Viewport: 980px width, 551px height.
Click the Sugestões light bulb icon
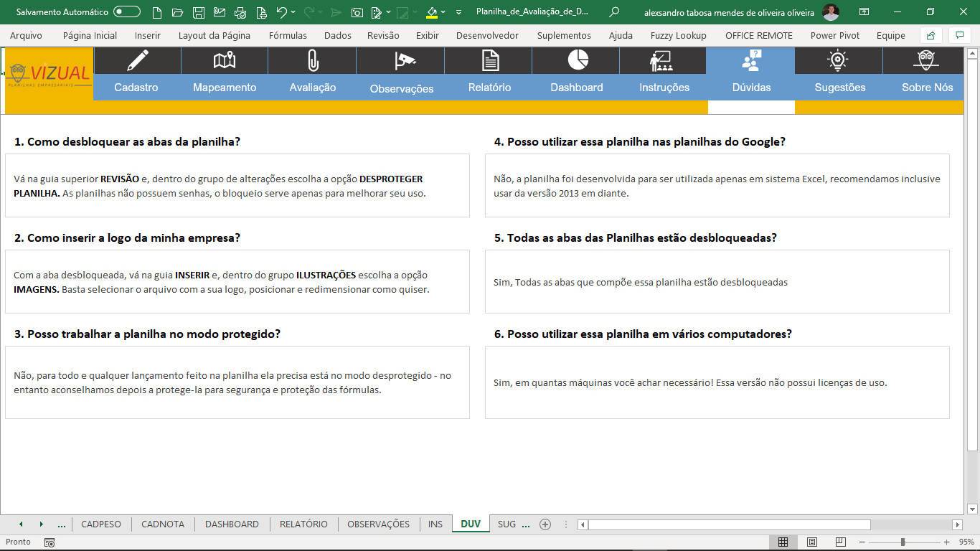pyautogui.click(x=838, y=60)
